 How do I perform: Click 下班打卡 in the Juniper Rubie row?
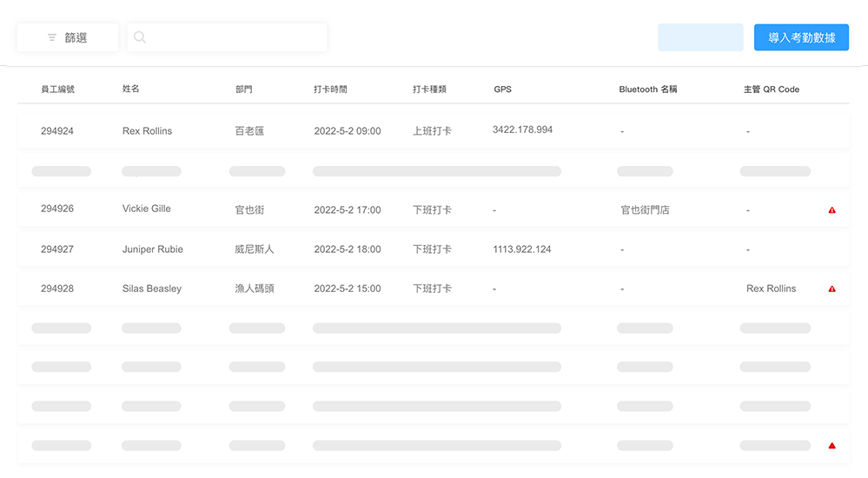(x=432, y=249)
